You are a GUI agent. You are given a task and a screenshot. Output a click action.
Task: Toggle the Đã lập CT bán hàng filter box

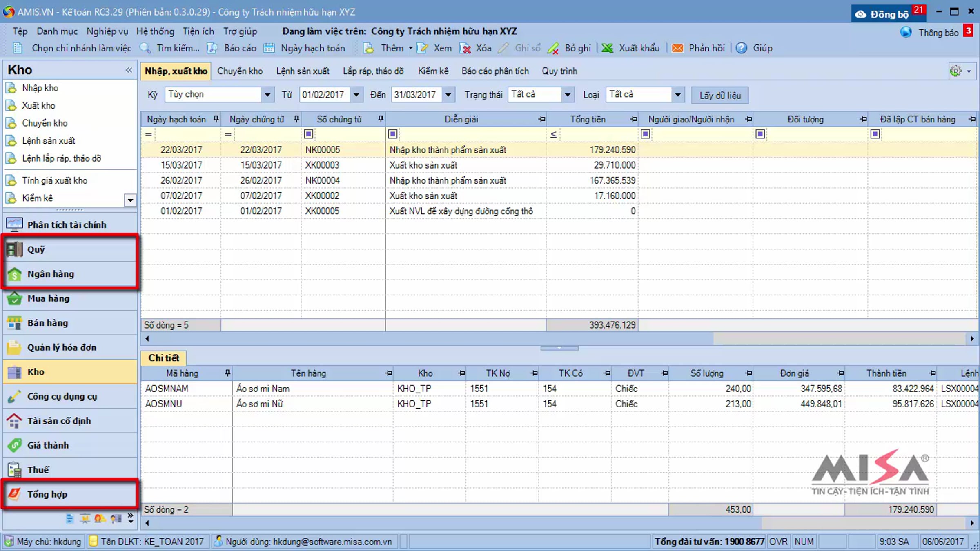pos(875,134)
